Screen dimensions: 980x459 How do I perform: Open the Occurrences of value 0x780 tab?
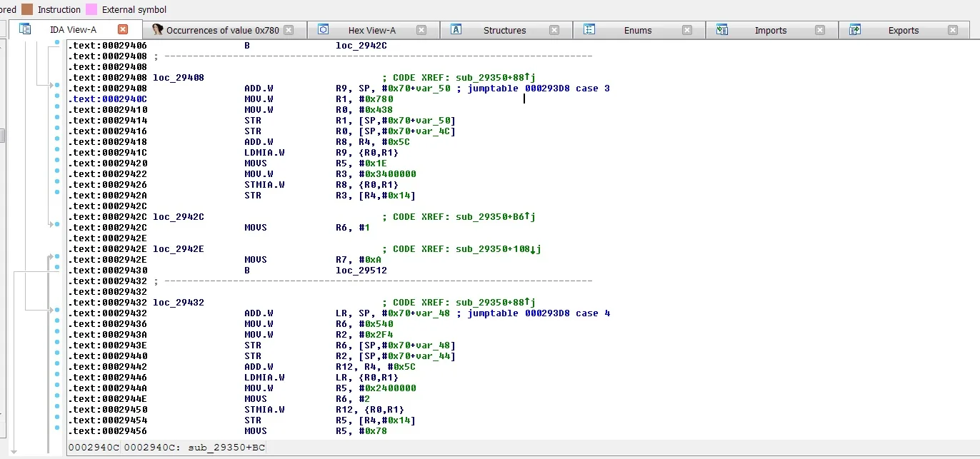point(223,30)
